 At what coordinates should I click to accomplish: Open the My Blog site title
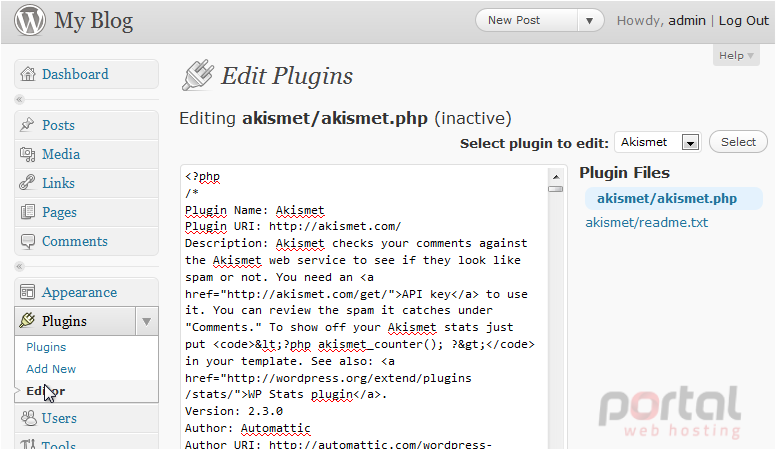[94, 21]
